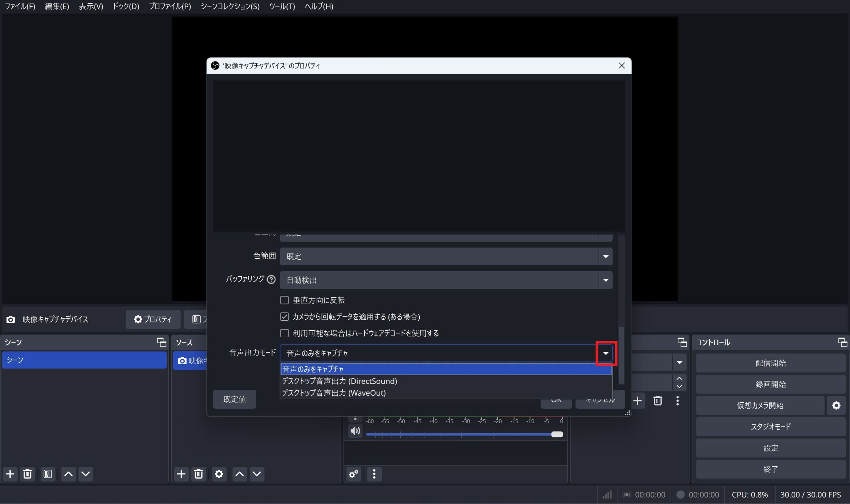Viewport: 850px width, 504px height.
Task: Open scene filters icon in Scenes dock
Action: pyautogui.click(x=48, y=474)
